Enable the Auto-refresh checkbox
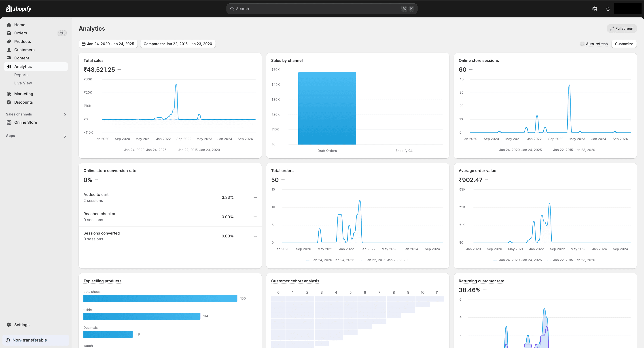The width and height of the screenshot is (644, 348). pos(582,44)
